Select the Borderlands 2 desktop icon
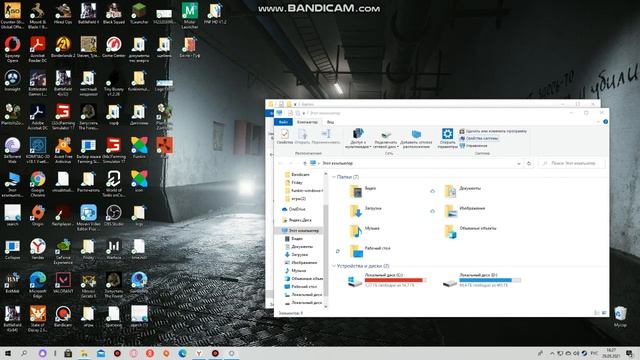The image size is (640, 360). tap(63, 47)
